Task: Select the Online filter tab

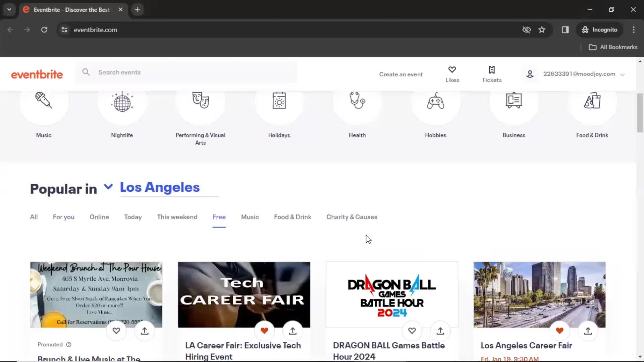Action: tap(99, 217)
